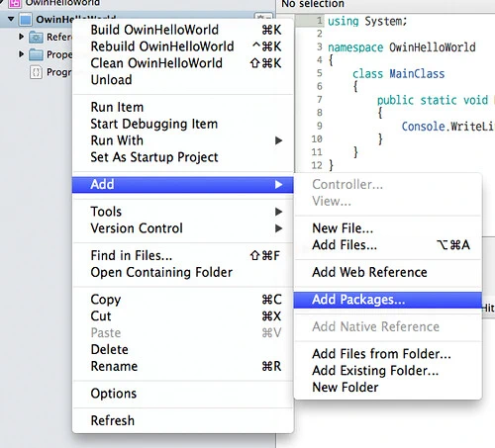Screen dimensions: 495x448
Task: Select Run Item
Action: [183, 107]
